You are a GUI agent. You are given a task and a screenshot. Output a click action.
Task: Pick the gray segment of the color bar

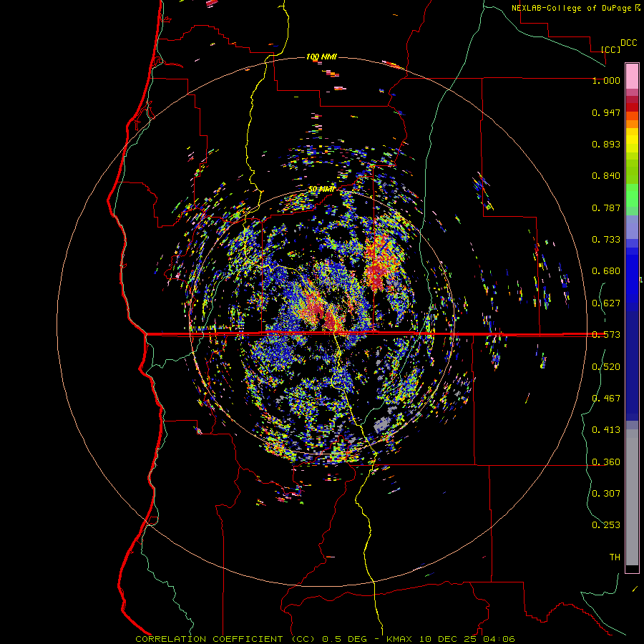pos(632,497)
